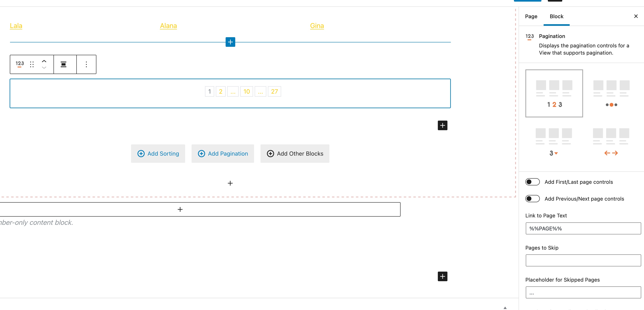Click the Pagination block type icon in toolbar
This screenshot has height=310, width=644.
coord(20,64)
